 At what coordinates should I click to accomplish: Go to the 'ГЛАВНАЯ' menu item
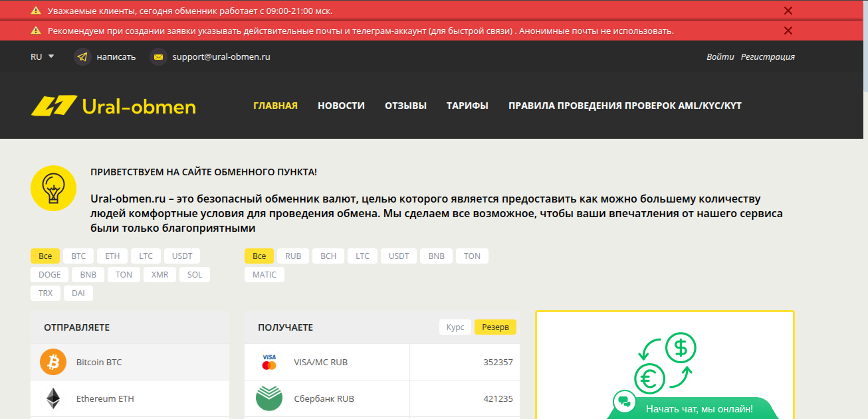pyautogui.click(x=275, y=106)
